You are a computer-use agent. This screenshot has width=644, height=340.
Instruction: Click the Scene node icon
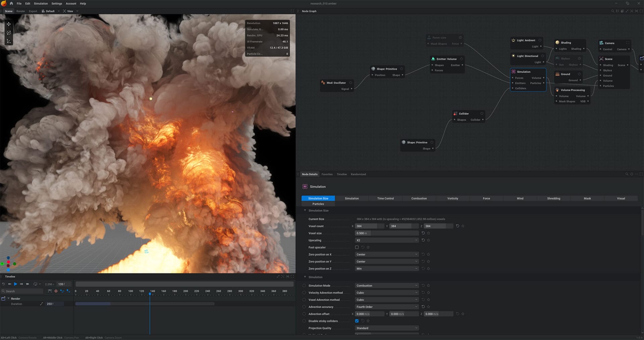pos(601,59)
